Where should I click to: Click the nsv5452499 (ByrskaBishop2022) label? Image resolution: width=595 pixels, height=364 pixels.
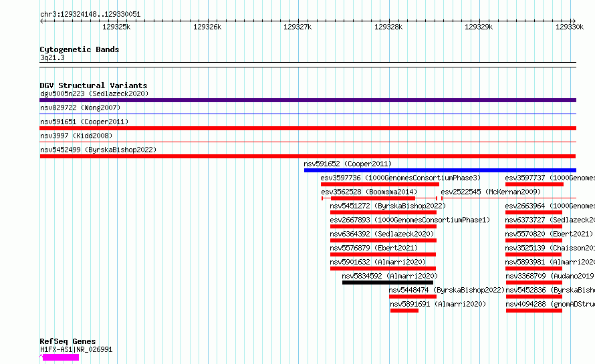pos(98,150)
